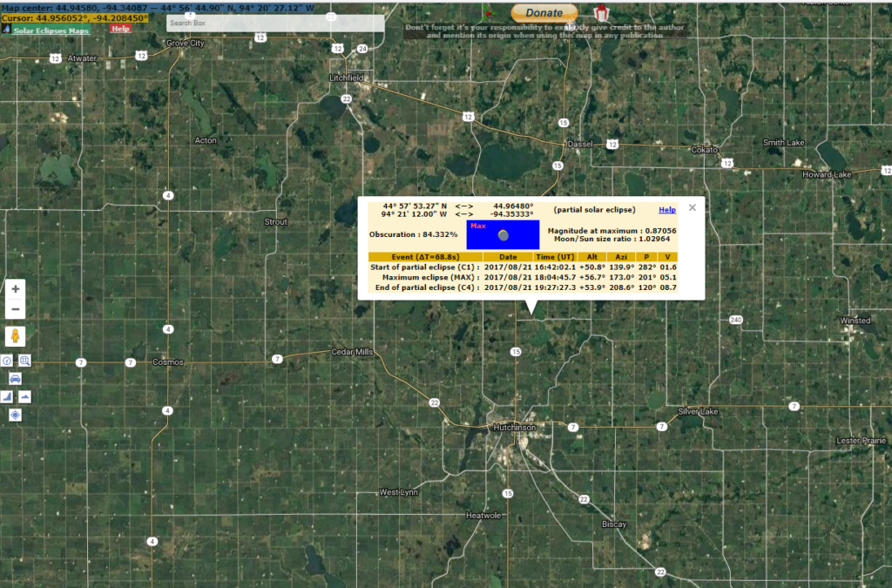Activate the zoom-by-rectangle magnifier tool
892x588 pixels.
click(25, 359)
